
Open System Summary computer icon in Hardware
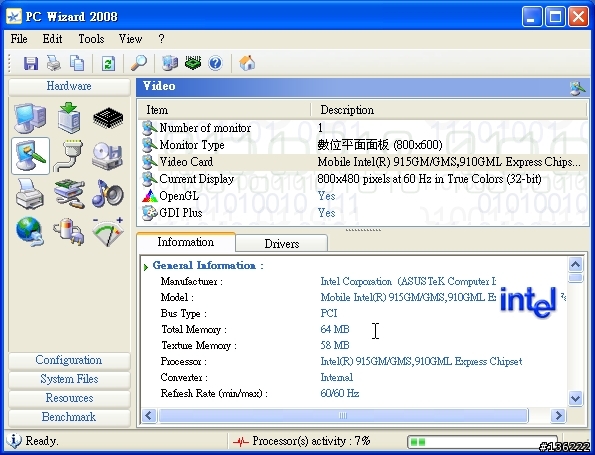(x=30, y=118)
